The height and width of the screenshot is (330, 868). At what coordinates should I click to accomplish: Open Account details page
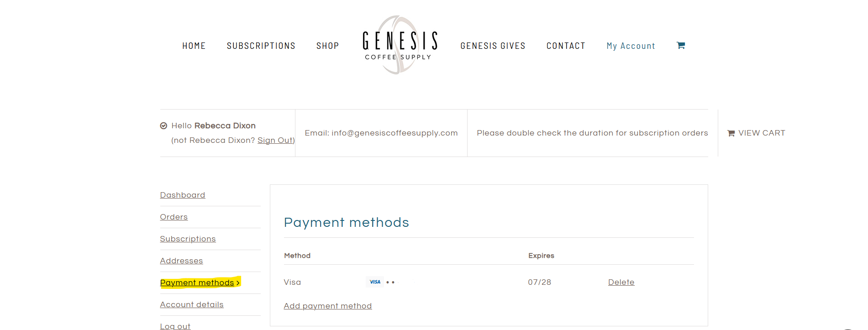coord(192,305)
